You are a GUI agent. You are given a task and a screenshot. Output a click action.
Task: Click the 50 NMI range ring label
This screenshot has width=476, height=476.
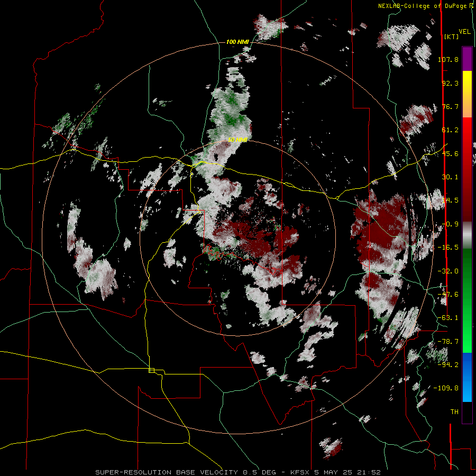pos(237,140)
